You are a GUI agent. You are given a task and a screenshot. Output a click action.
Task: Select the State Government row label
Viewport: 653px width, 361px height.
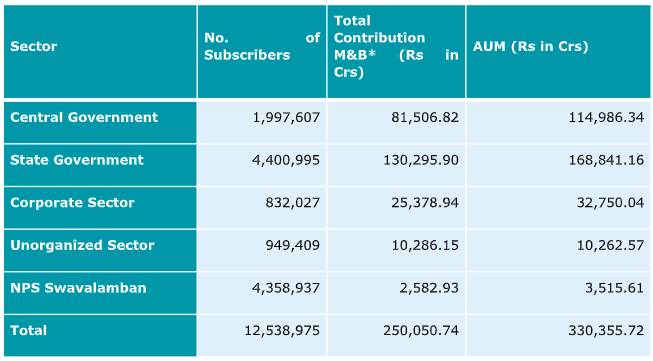(77, 160)
